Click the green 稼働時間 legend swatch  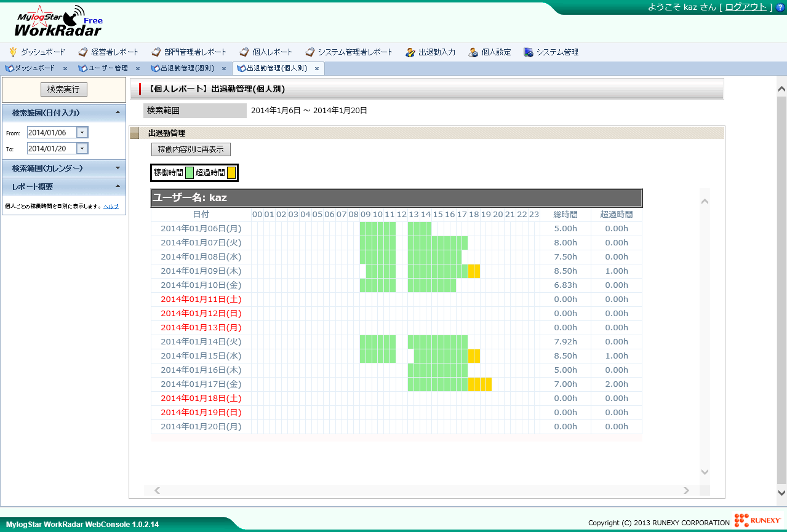coord(190,172)
